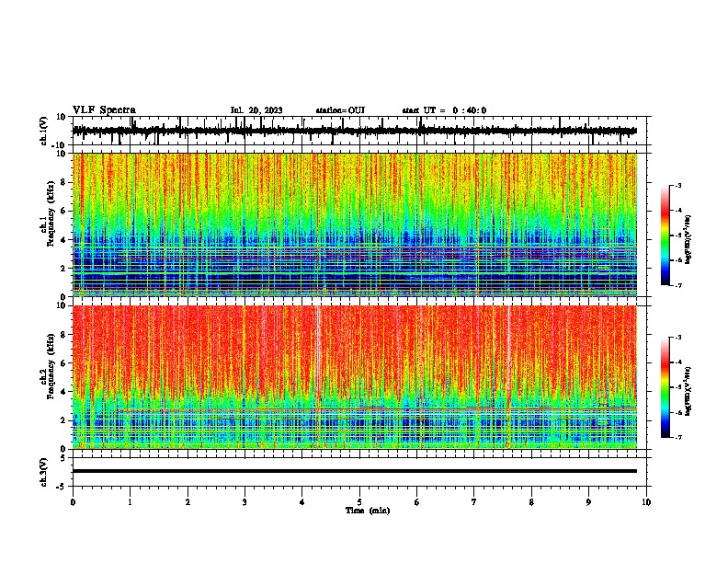The image size is (728, 563).
Task: Click the "VLF Spectra" plot title
Action: point(104,110)
